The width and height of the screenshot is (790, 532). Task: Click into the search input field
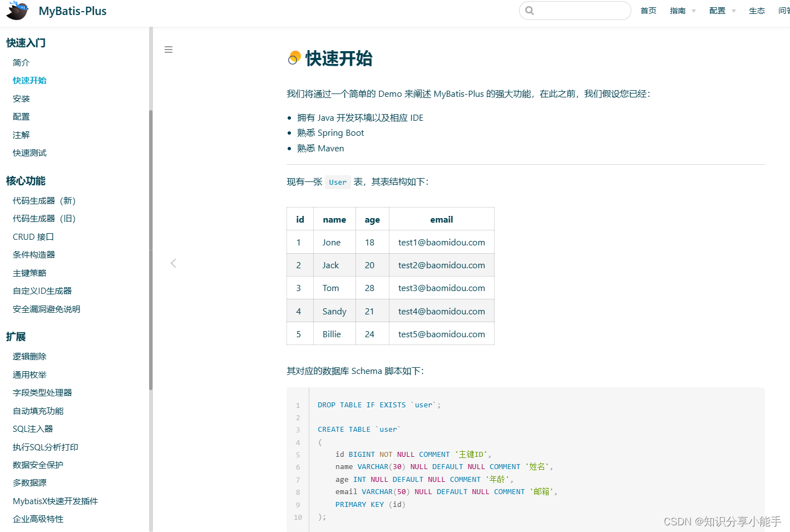click(575, 11)
